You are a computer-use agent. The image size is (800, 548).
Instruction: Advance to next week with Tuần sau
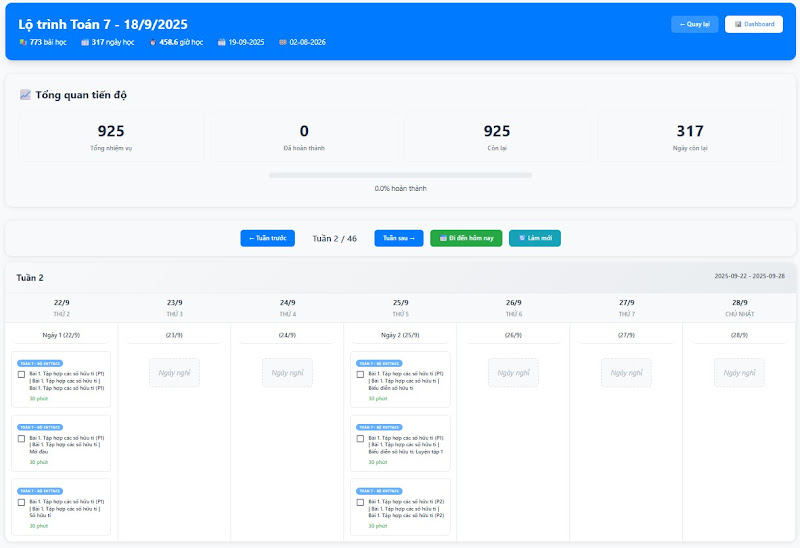(x=398, y=238)
